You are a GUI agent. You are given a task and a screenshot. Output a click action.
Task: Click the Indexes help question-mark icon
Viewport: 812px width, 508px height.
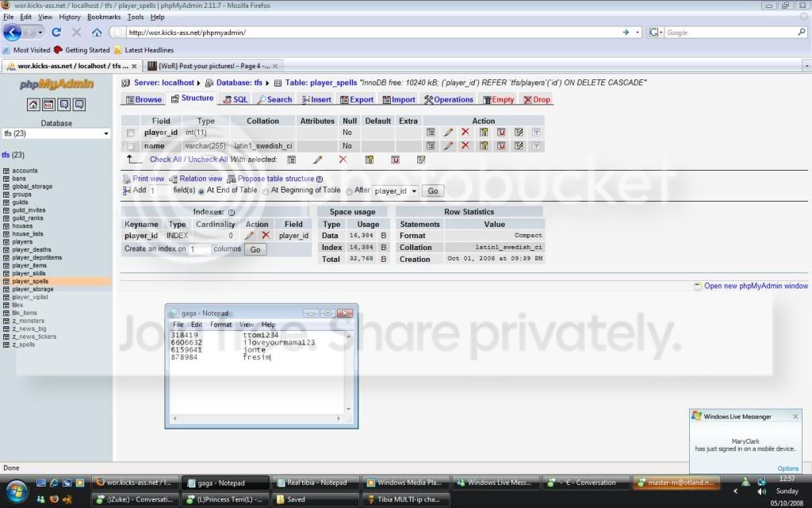tap(232, 213)
